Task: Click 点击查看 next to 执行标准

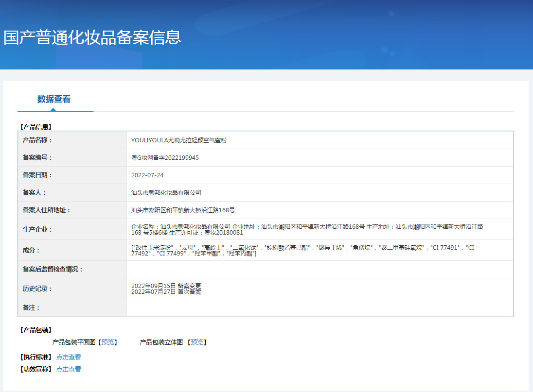Action: 69,357
